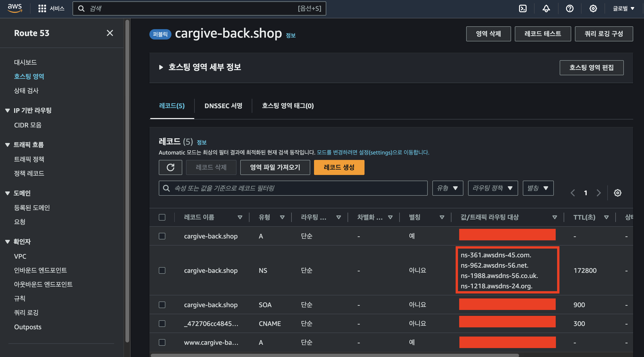Open the 글로벌 region dropdown

tap(624, 8)
